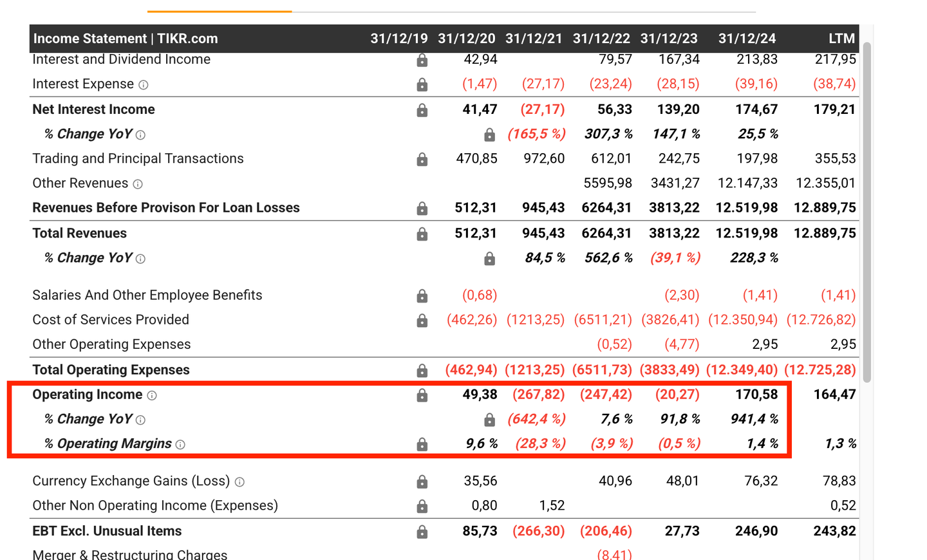The width and height of the screenshot is (927, 560).
Task: Select the LTM column header
Action: (841, 39)
